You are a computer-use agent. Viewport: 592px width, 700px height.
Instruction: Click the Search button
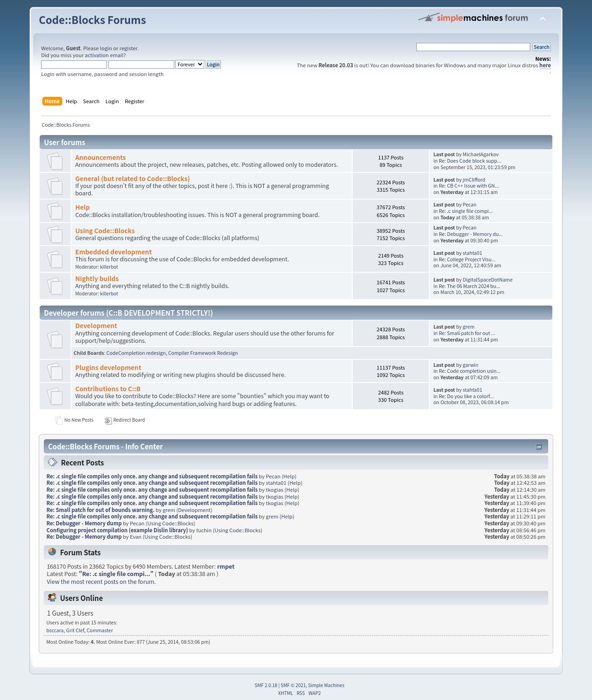(x=541, y=47)
